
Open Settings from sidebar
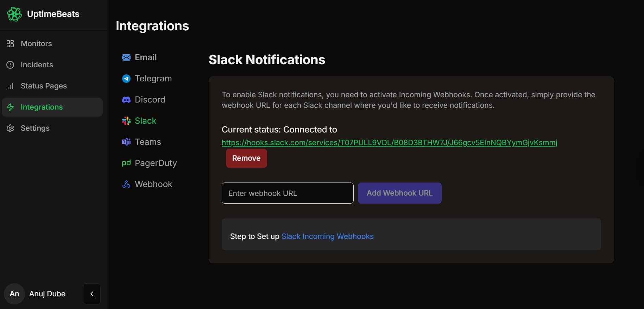click(35, 128)
